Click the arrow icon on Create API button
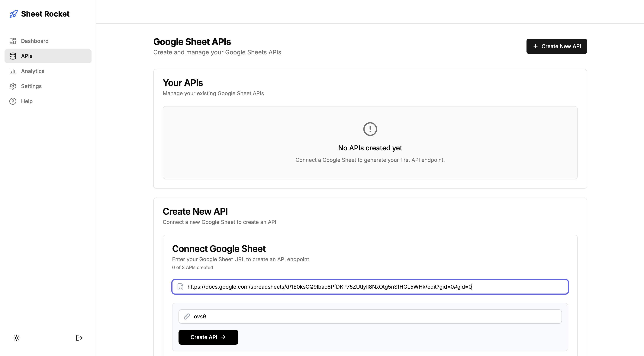The width and height of the screenshot is (644, 356). click(x=224, y=337)
